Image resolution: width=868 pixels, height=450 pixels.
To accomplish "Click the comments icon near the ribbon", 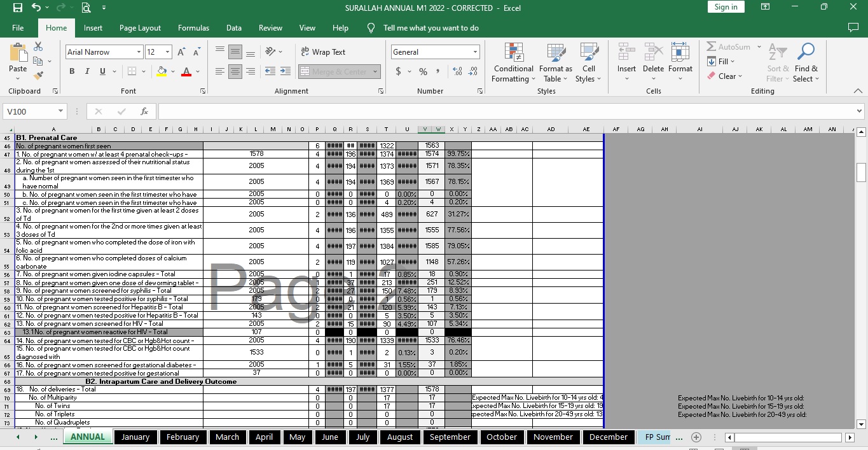I will click(x=853, y=28).
